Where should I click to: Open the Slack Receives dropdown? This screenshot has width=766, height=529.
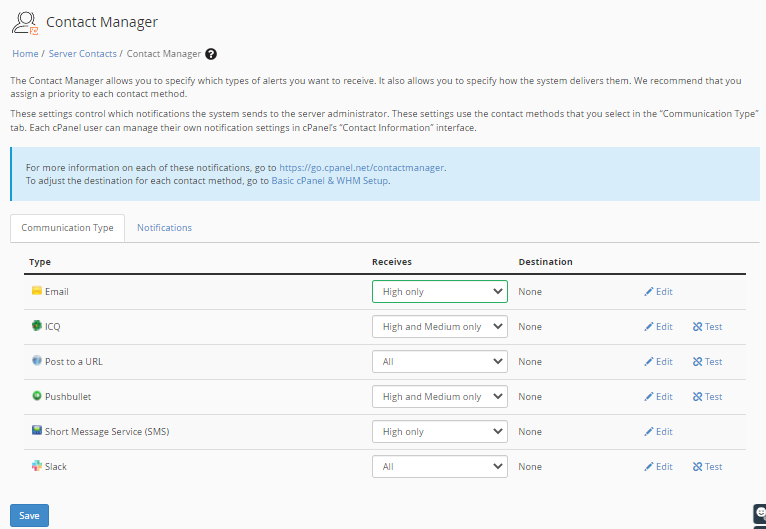point(439,467)
